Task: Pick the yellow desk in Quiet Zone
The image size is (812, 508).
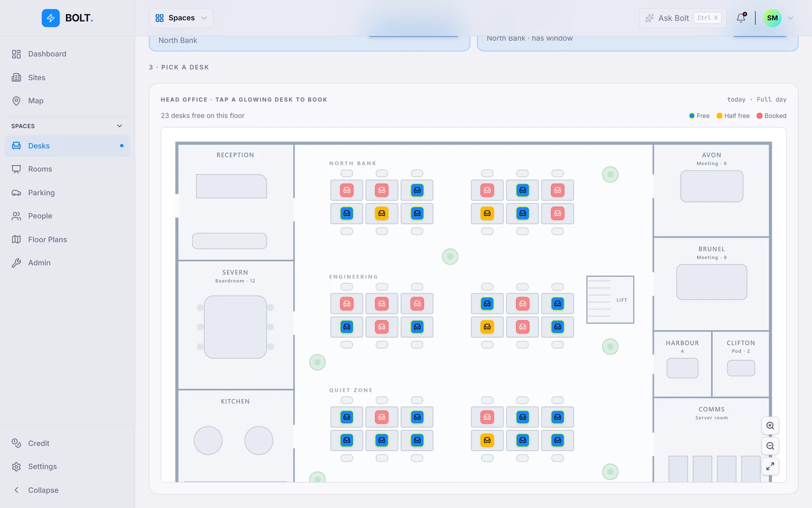Action: coord(487,440)
